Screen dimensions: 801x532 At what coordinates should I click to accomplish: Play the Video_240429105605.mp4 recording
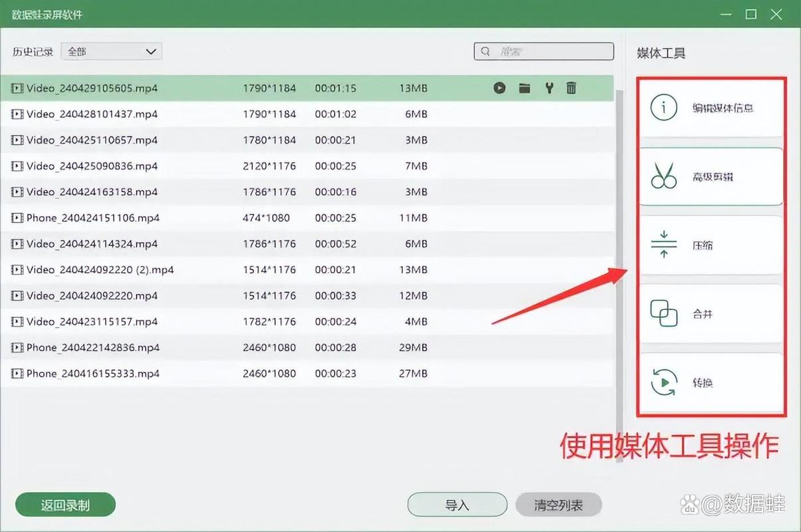pyautogui.click(x=500, y=88)
